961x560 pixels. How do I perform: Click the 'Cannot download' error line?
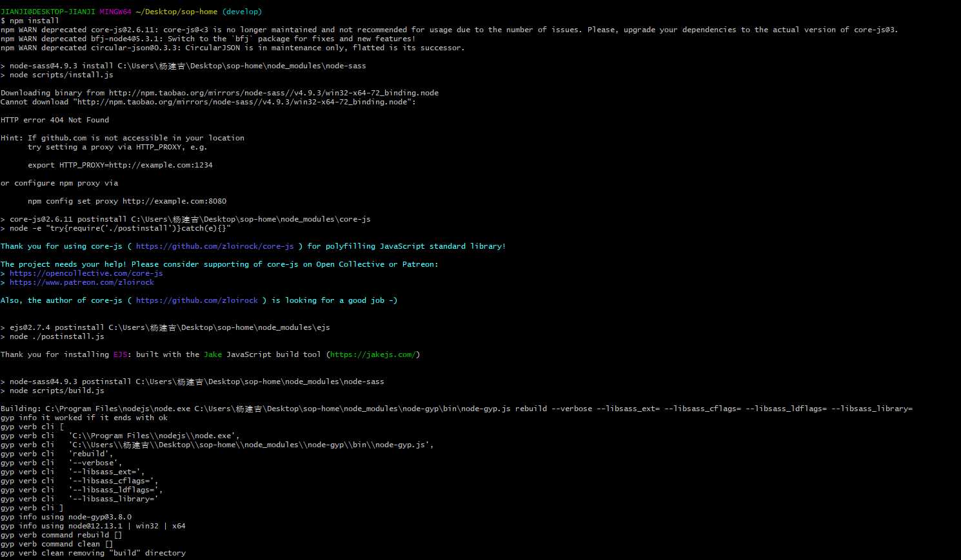pos(208,102)
